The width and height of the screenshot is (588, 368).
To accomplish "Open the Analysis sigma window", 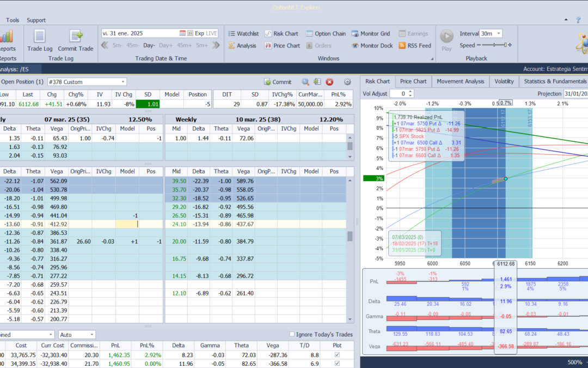I will pyautogui.click(x=242, y=45).
